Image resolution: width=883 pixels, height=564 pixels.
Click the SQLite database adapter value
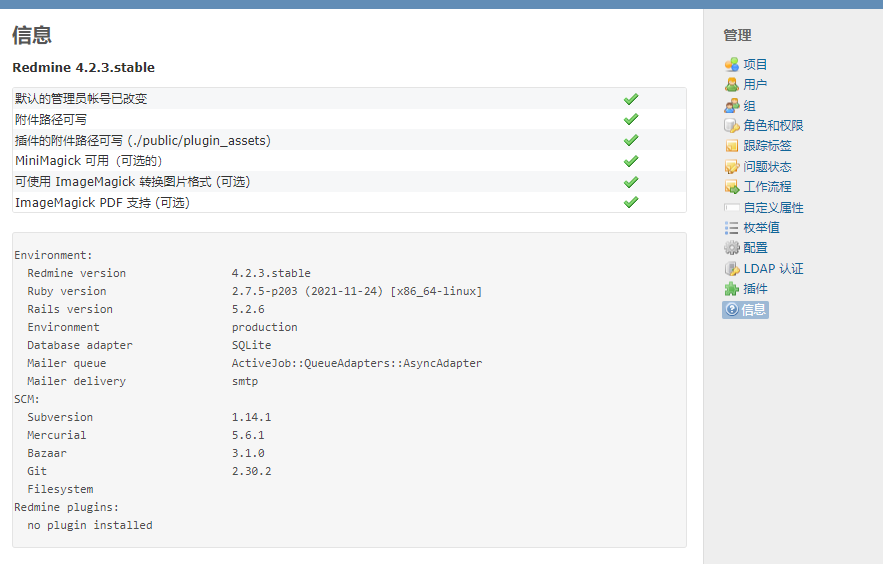pos(252,345)
